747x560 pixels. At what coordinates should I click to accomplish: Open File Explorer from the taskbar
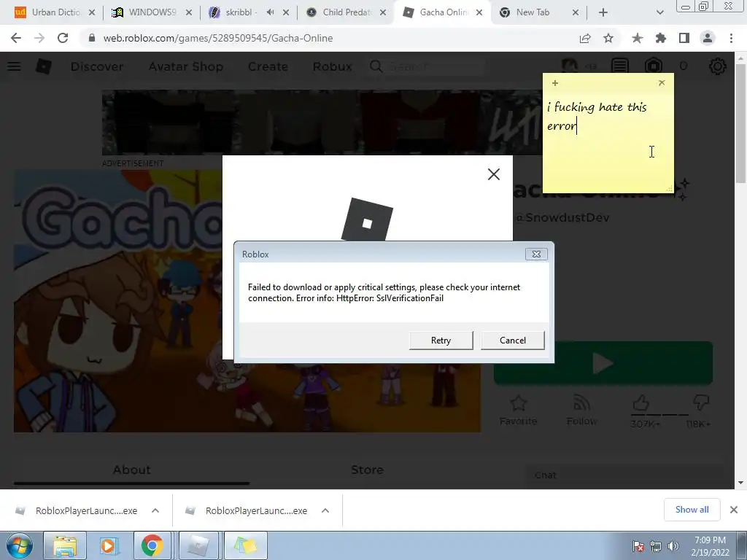[65, 545]
